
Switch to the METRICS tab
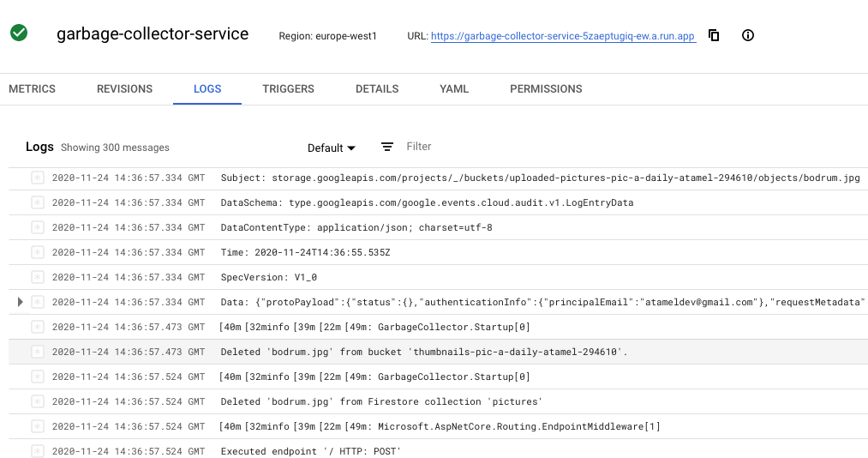(32, 89)
